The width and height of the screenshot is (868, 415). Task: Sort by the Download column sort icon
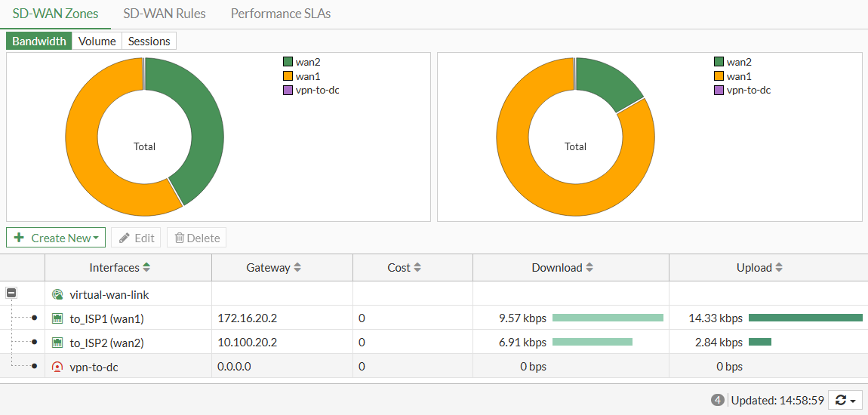click(589, 268)
